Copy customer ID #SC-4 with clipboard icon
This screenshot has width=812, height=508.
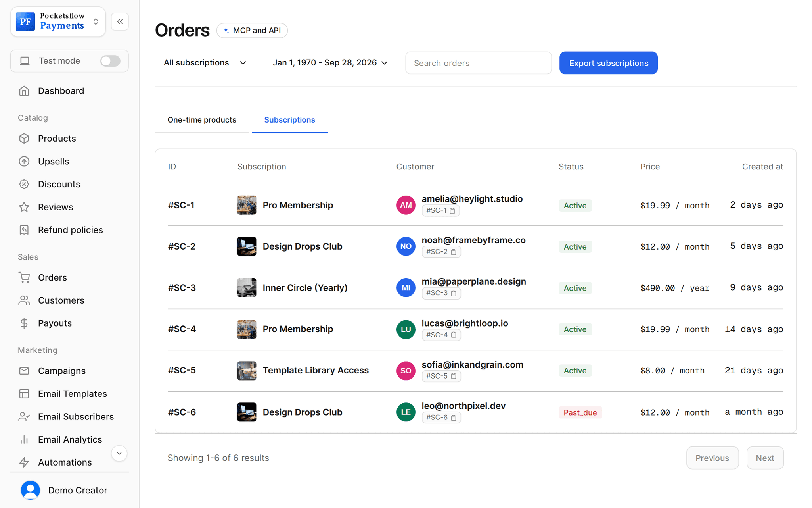pos(454,335)
